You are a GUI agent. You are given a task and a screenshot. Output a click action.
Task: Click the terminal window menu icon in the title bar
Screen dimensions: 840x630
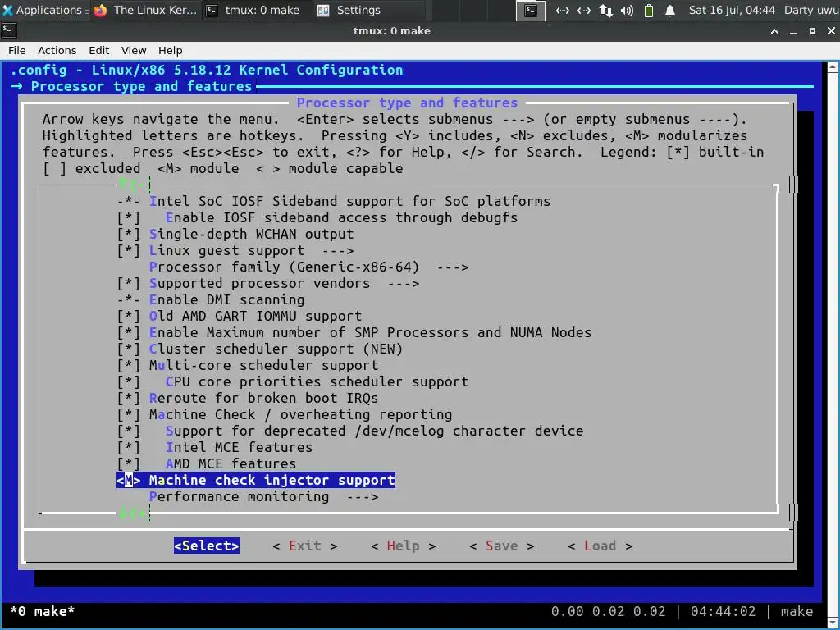coord(8,31)
